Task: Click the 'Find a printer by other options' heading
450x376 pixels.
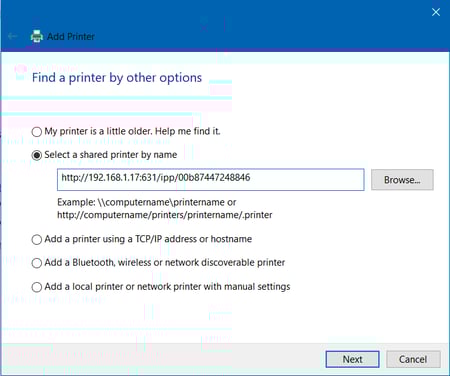Action: [117, 78]
